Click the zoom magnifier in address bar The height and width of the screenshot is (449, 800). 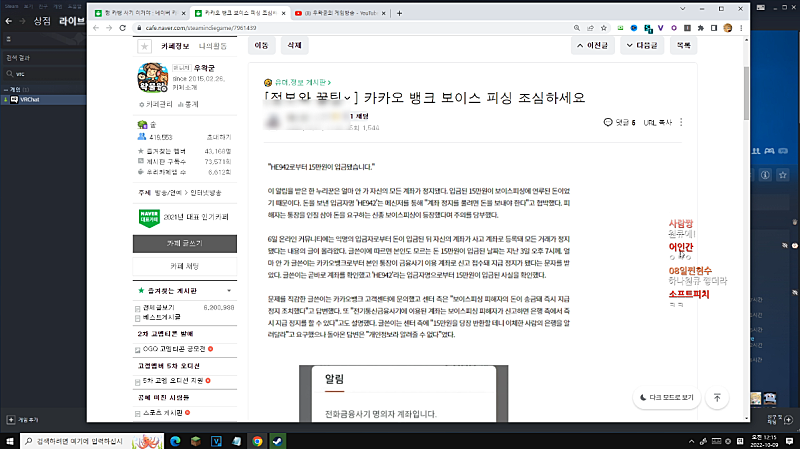point(577,28)
